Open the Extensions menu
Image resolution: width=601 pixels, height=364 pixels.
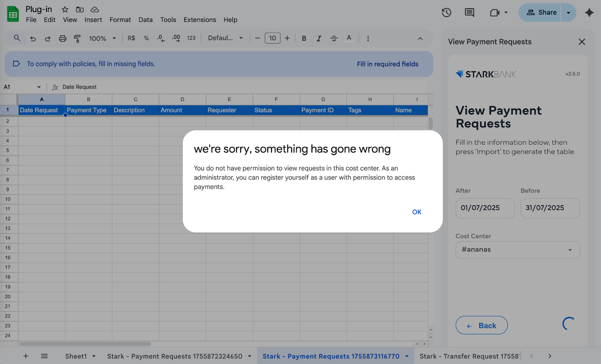(x=199, y=20)
